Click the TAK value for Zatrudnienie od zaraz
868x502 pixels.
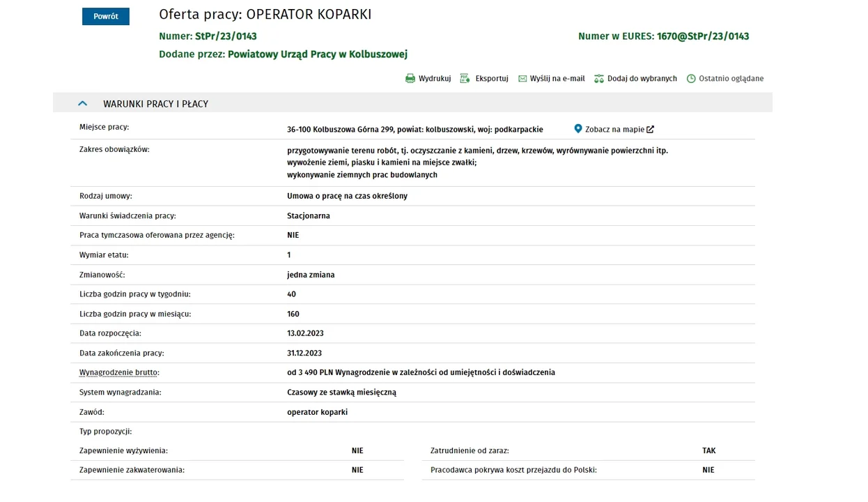point(709,451)
